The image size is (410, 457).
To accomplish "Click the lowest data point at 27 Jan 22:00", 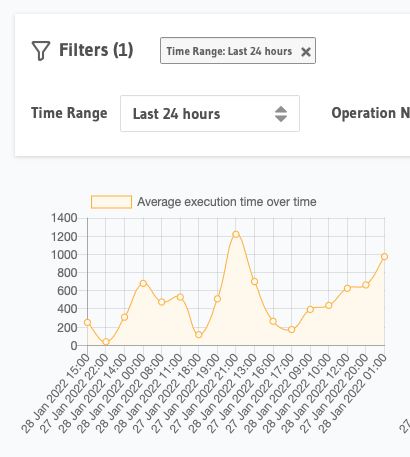I will 106,342.
